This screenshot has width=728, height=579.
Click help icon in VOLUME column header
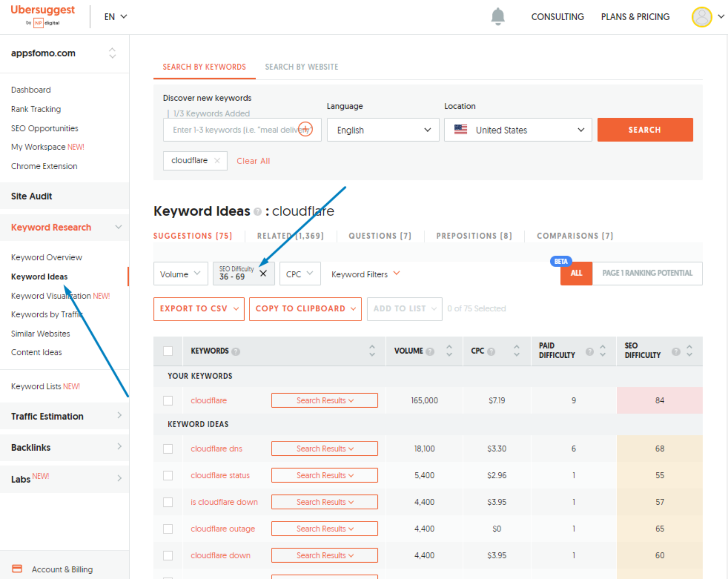click(430, 352)
